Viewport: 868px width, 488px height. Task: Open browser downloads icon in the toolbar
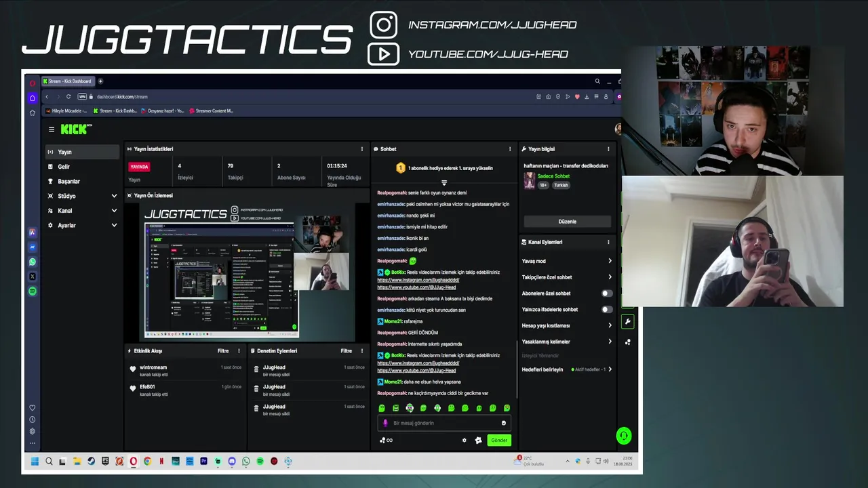tap(587, 97)
